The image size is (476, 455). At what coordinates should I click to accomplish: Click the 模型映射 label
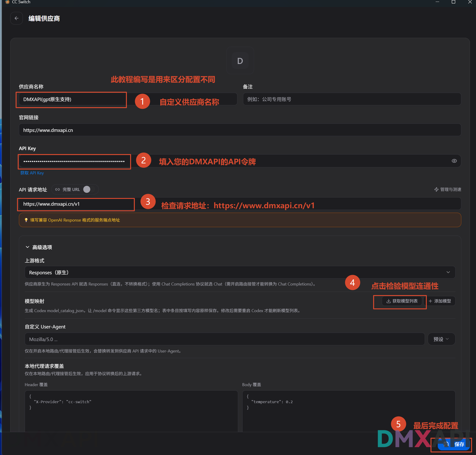(34, 301)
